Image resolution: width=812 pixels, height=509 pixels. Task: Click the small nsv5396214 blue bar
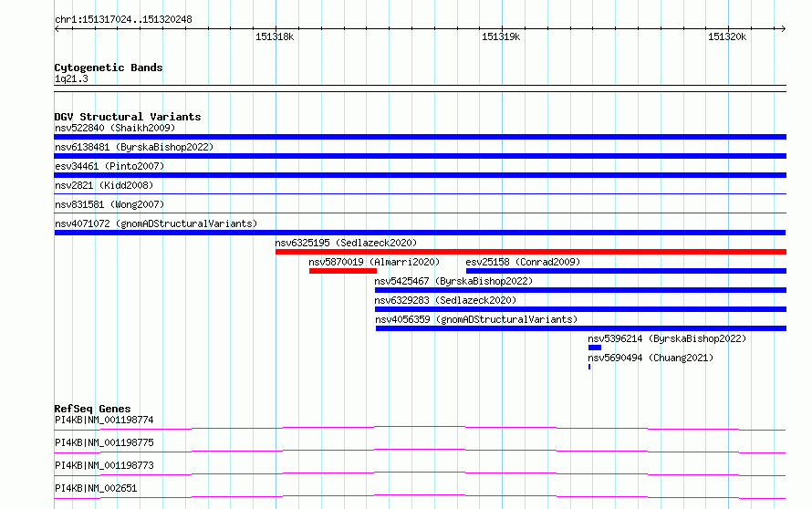pos(595,348)
